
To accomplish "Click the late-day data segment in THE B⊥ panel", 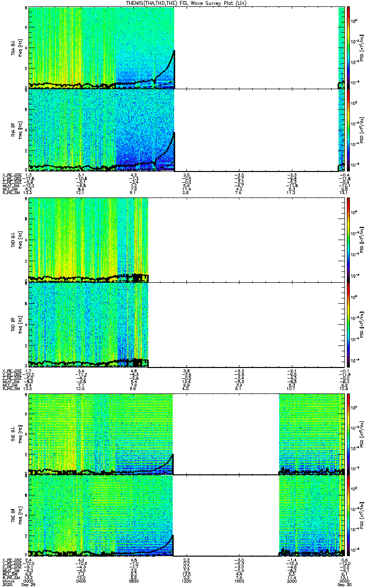I will (x=312, y=434).
